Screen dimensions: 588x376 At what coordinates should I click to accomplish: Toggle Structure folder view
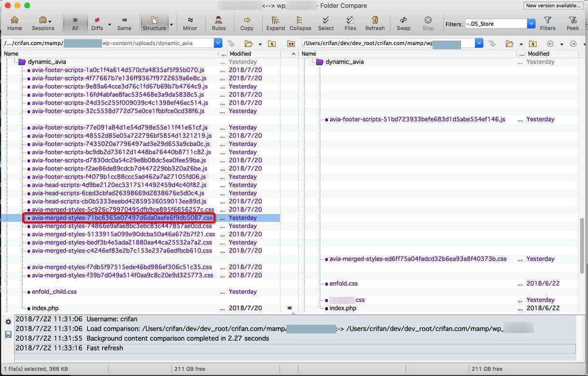[x=154, y=23]
